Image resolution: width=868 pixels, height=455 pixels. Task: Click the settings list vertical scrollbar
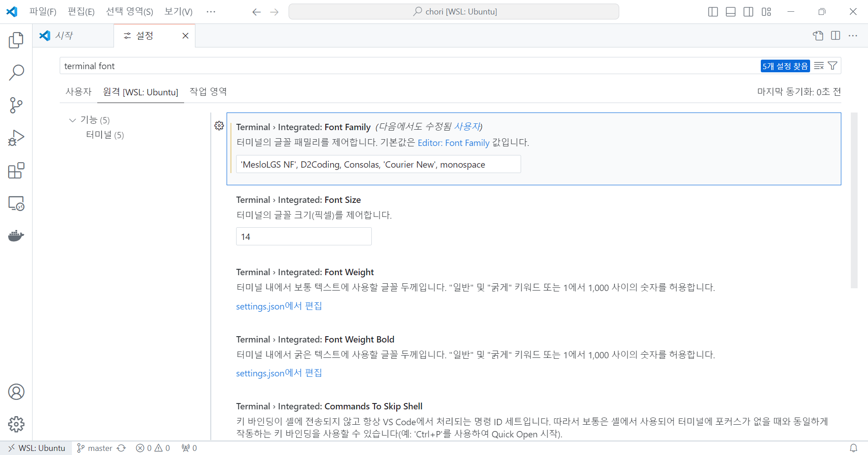(x=854, y=200)
